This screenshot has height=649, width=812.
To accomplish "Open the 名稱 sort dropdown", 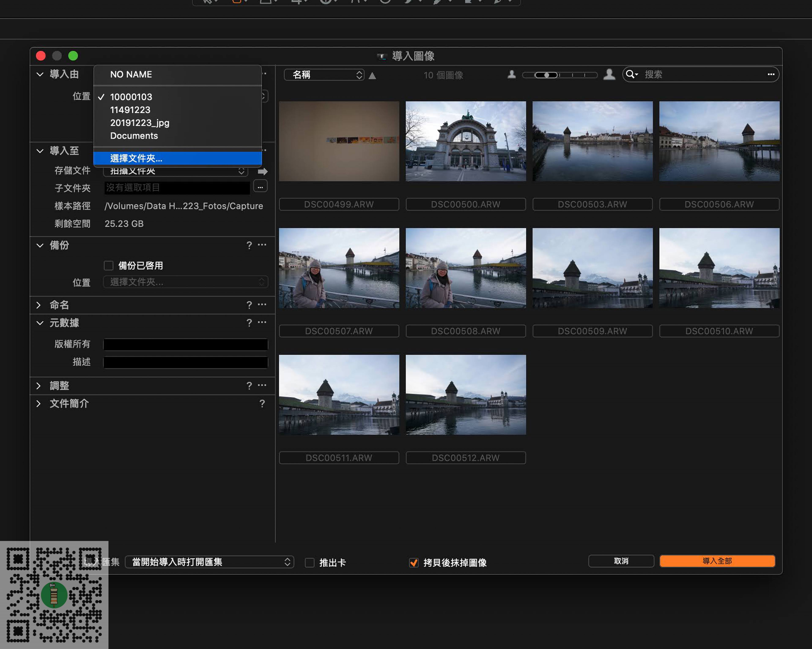I will [x=324, y=75].
